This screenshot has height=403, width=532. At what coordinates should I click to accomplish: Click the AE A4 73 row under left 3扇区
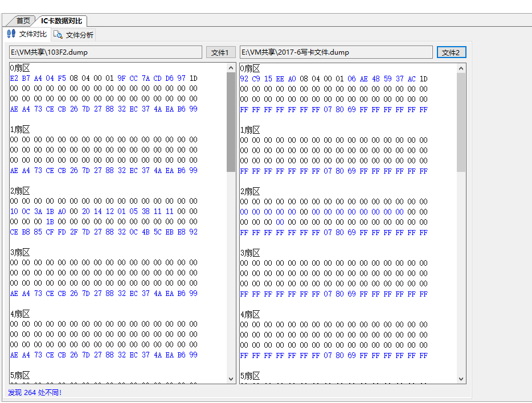pyautogui.click(x=104, y=294)
